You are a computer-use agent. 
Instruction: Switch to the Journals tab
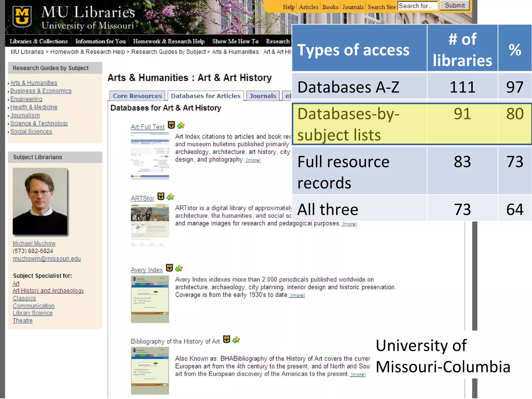tap(263, 96)
